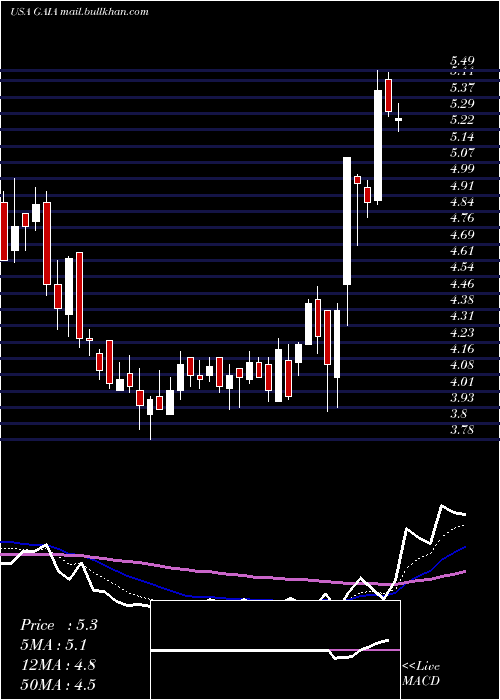500x700 pixels.
Task: Click the 4.84 price axis label
Action: click(462, 202)
